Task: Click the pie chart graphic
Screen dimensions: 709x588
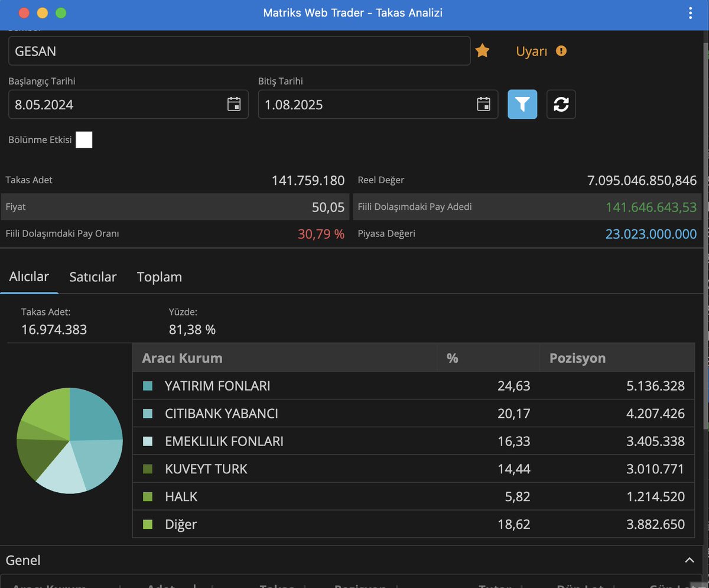Action: (70, 440)
